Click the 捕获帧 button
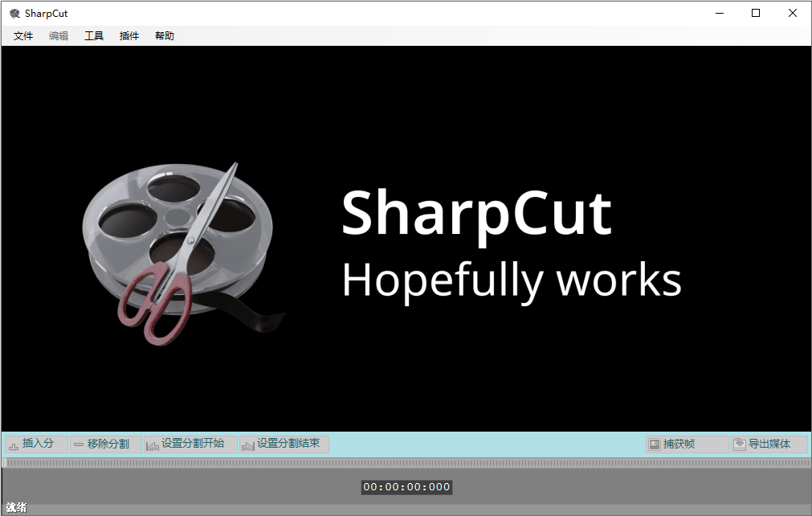812x516 pixels. (687, 444)
